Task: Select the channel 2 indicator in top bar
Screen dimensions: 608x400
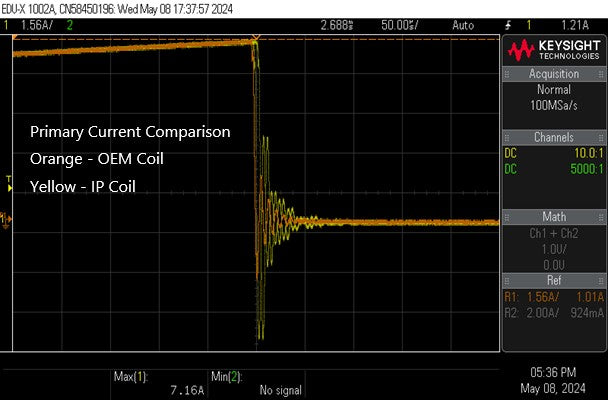Action: pos(70,23)
